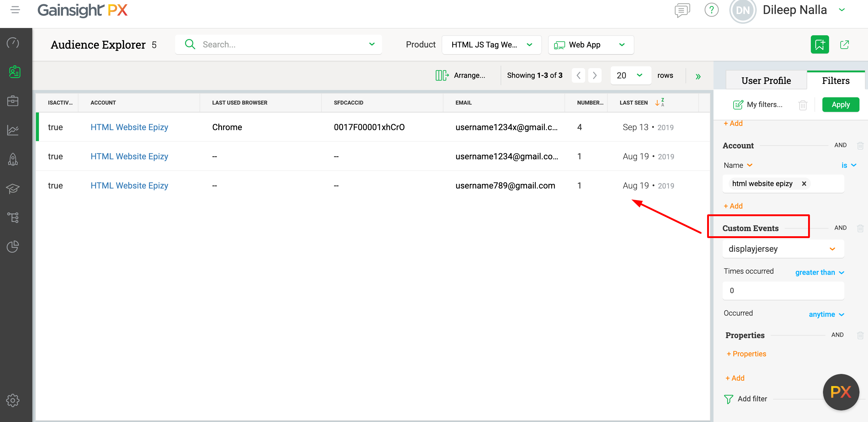Click the export share icon
The width and height of the screenshot is (868, 422).
[x=844, y=44]
